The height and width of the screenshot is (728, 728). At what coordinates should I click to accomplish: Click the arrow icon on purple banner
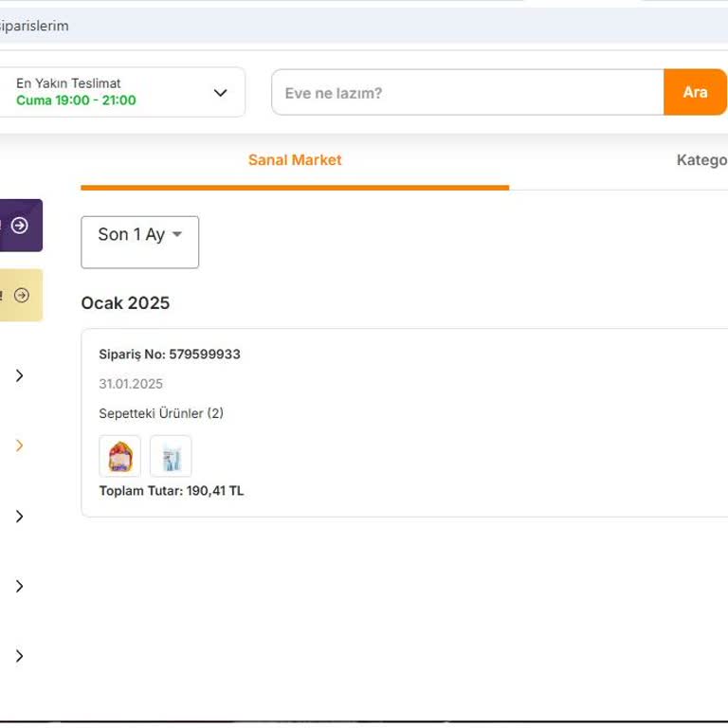[20, 226]
